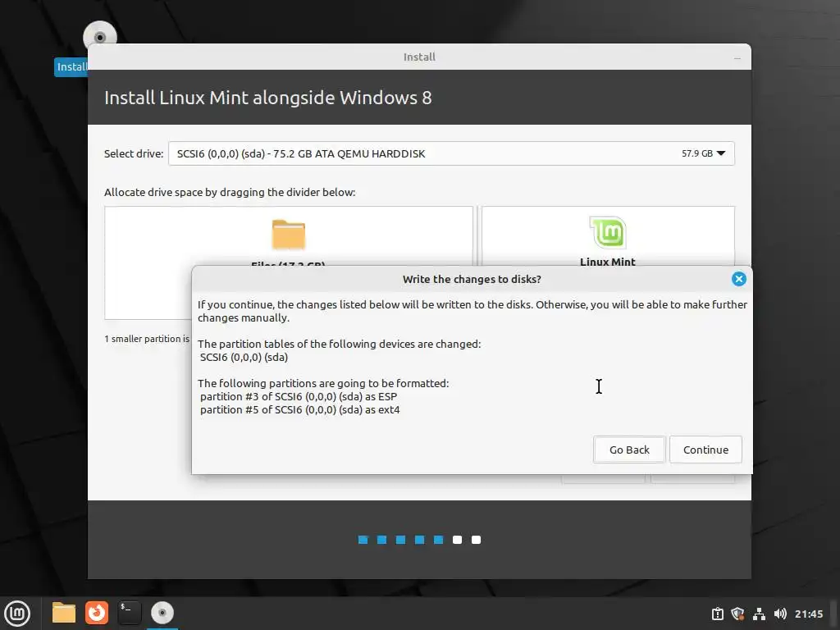
Task: Launch Firefox from the taskbar
Action: 97,613
